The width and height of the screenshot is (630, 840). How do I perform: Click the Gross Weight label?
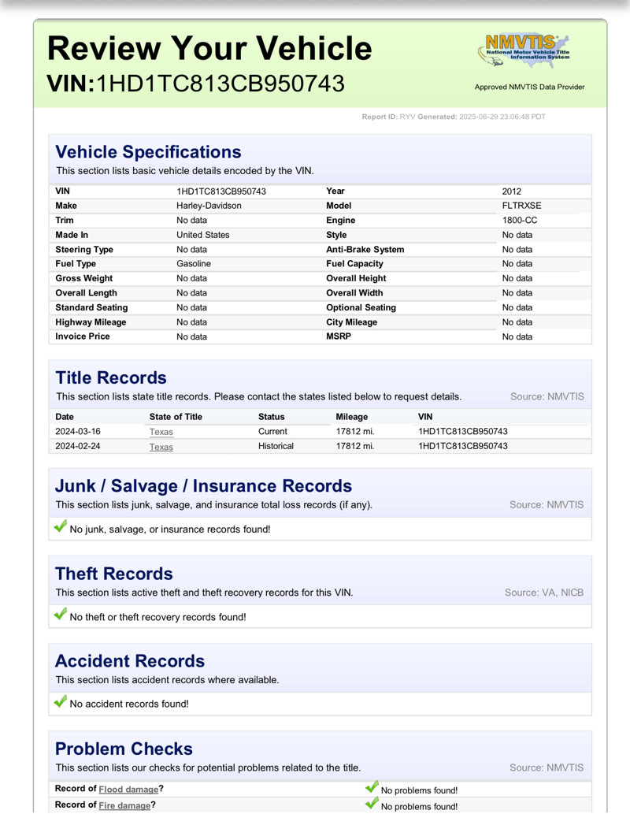coord(84,278)
